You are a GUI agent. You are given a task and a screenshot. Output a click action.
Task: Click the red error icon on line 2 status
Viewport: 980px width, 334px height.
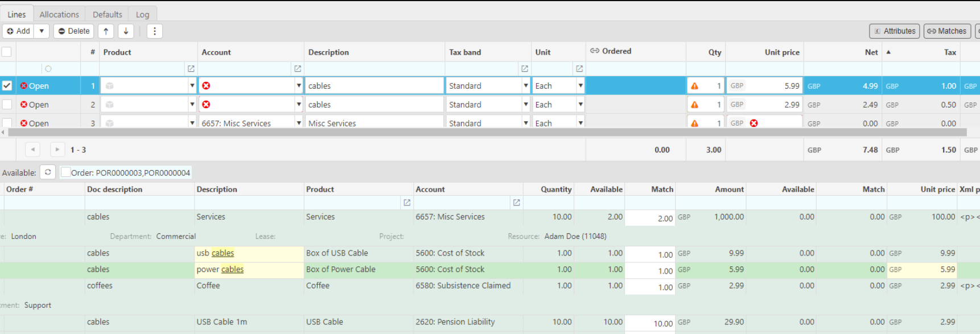point(24,105)
